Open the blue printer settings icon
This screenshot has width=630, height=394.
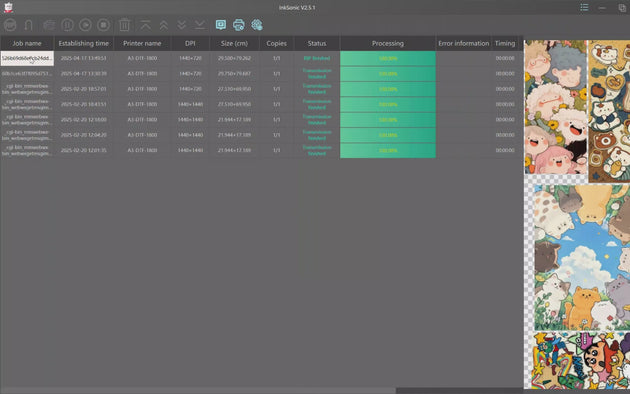click(239, 25)
